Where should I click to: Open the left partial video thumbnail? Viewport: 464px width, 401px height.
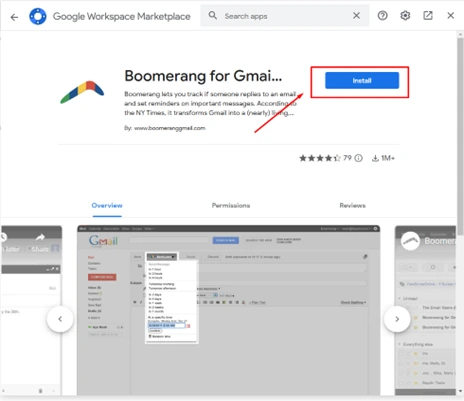click(31, 310)
